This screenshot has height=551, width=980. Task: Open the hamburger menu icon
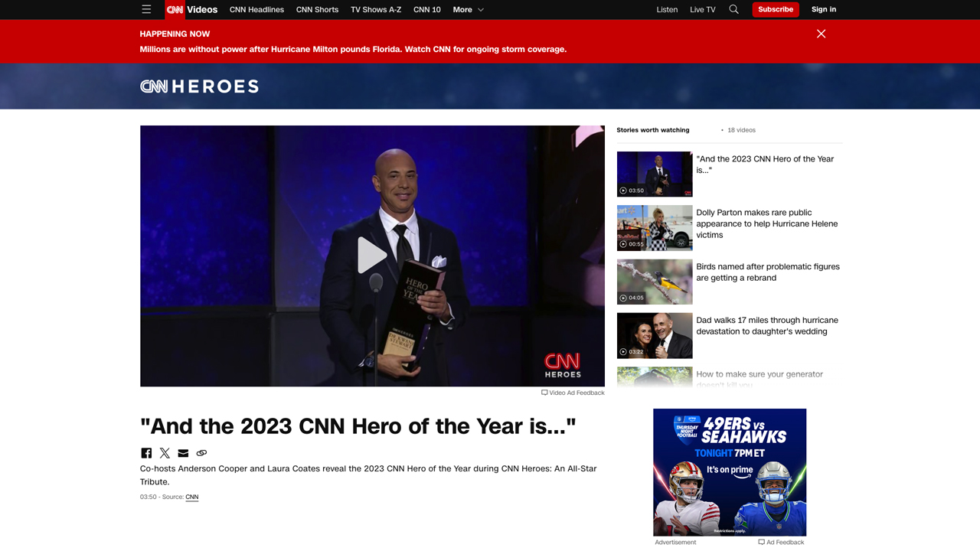(x=146, y=9)
